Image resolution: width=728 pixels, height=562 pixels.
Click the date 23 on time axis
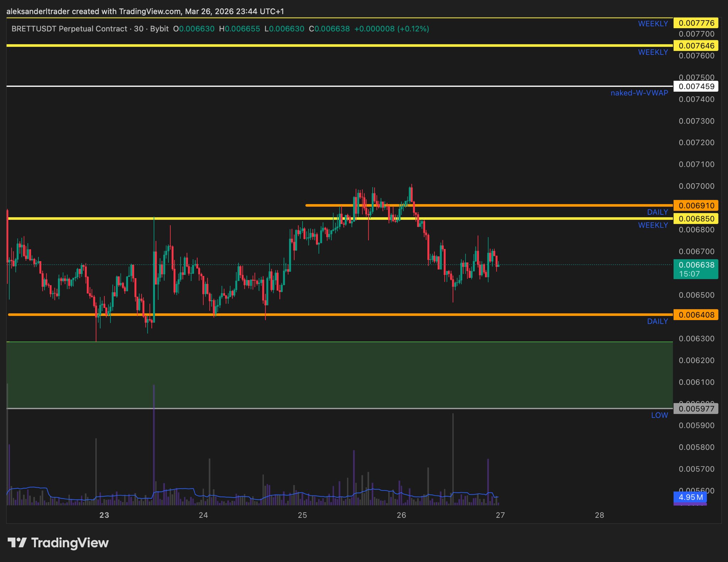pos(104,515)
